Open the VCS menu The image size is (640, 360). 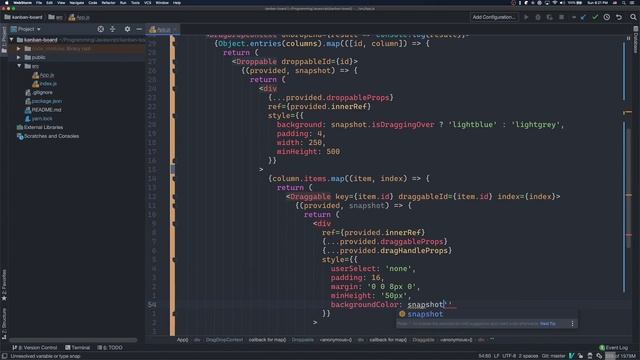tap(147, 2)
